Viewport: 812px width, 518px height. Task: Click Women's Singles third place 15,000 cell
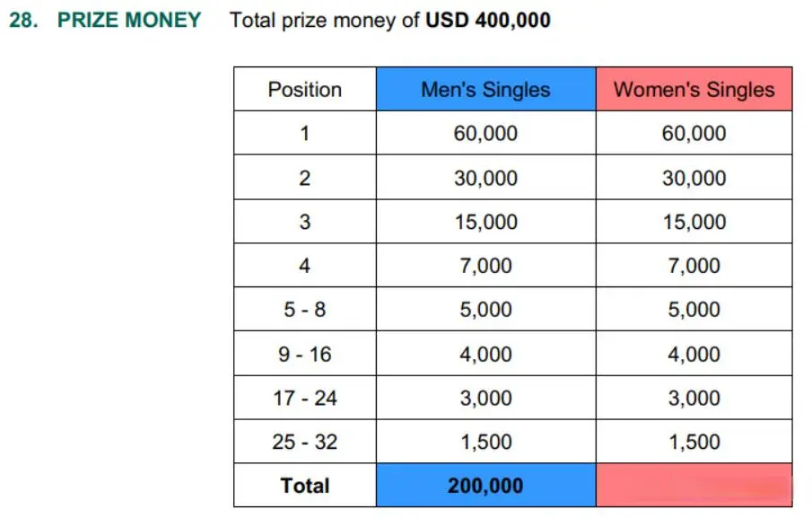pyautogui.click(x=694, y=222)
